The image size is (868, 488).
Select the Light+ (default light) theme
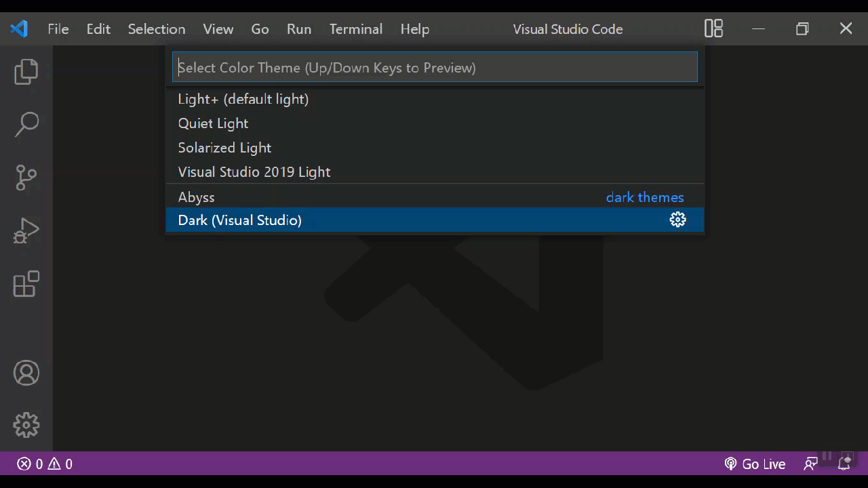pos(243,99)
